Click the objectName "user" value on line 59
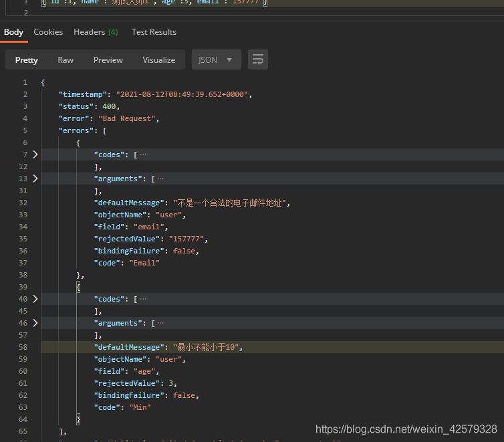Viewport: 504px width, 442px height. (168, 359)
